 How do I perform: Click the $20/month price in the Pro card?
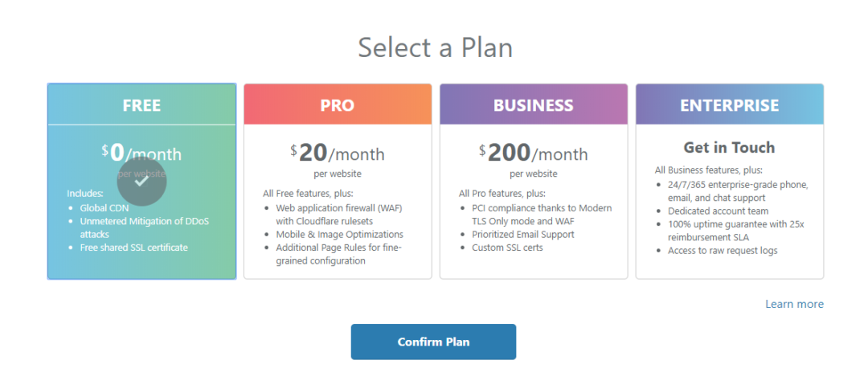337,153
